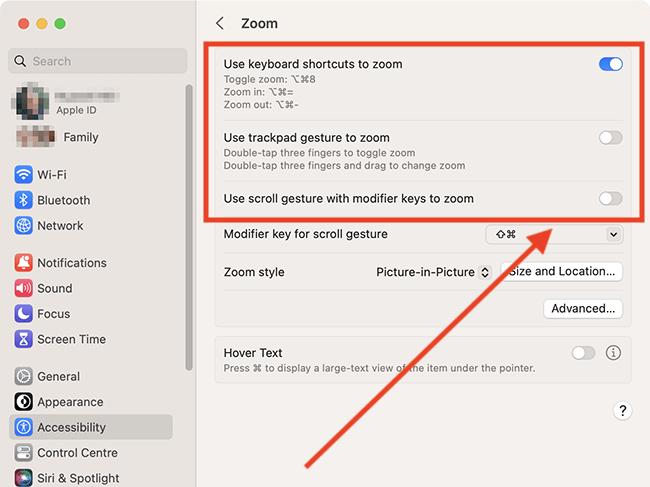The image size is (650, 487).
Task: Open the modifier key for scroll gesture dropdown
Action: [553, 234]
